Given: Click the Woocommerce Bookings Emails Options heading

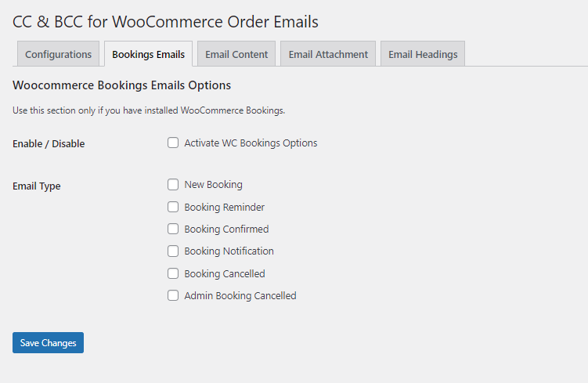Looking at the screenshot, I should [x=122, y=85].
